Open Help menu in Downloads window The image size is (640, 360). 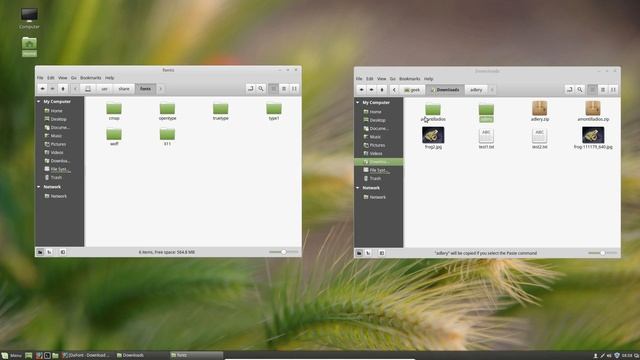[429, 79]
